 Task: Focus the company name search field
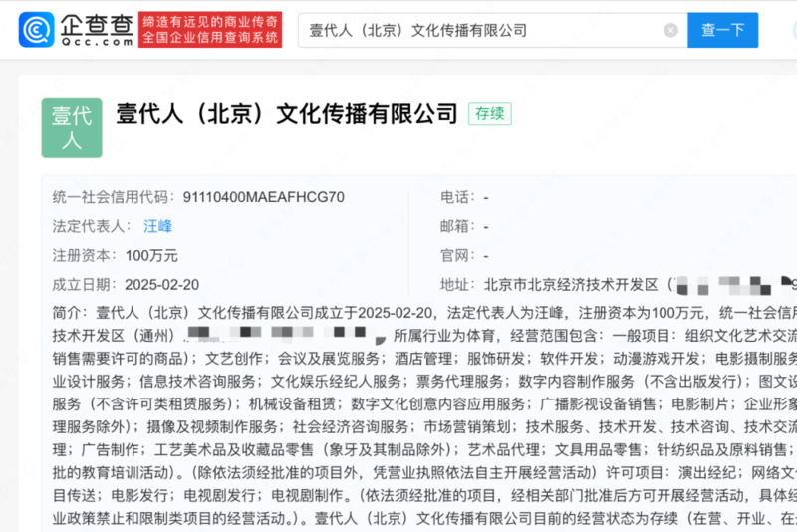(x=492, y=31)
